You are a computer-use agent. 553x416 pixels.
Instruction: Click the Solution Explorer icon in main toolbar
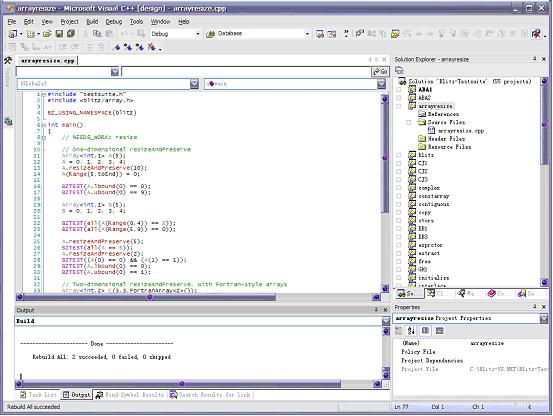pyautogui.click(x=320, y=34)
